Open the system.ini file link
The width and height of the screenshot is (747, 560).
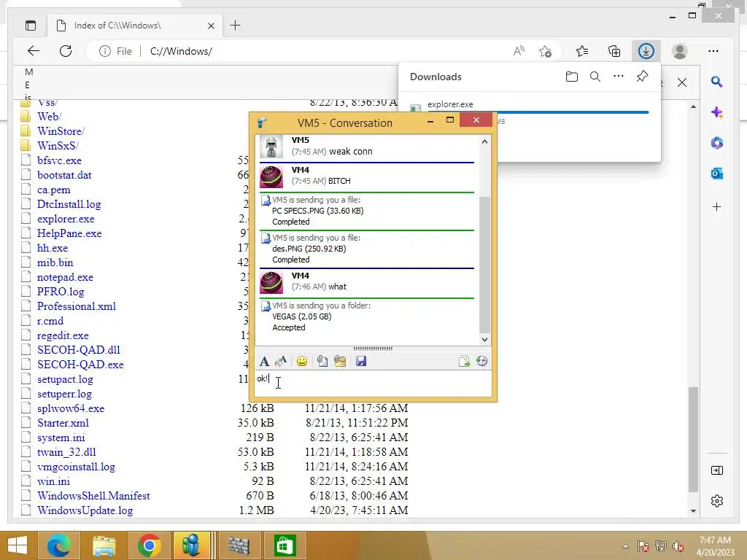(61, 437)
